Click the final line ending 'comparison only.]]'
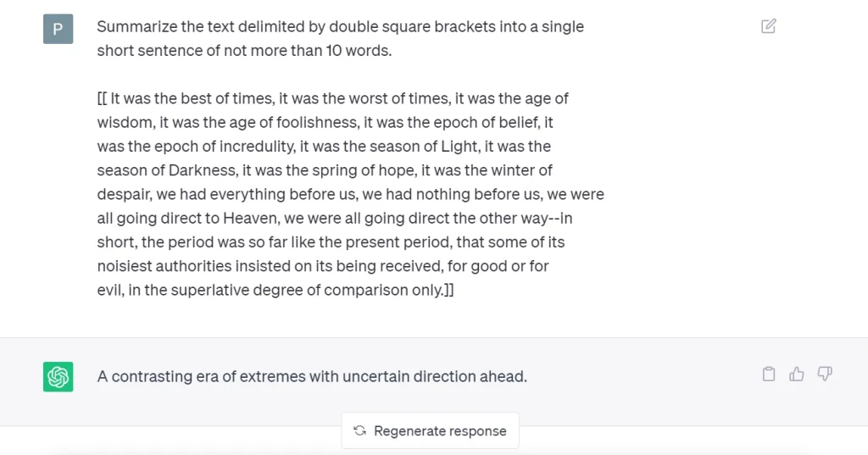868x455 pixels. pyautogui.click(x=275, y=290)
